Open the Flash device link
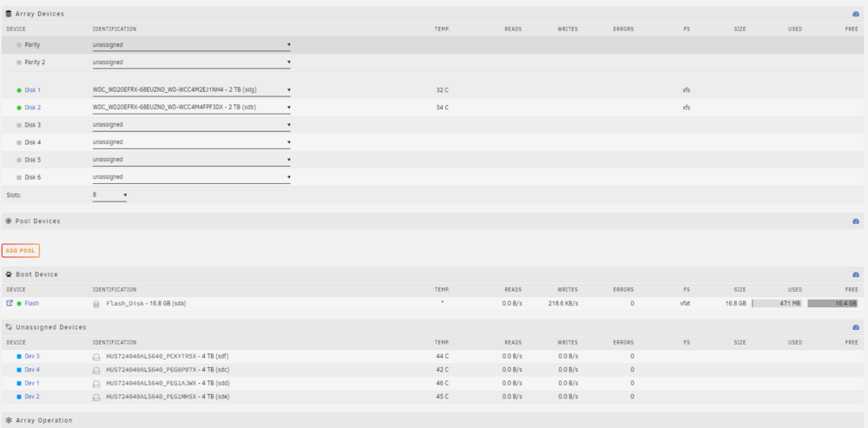 (31, 304)
